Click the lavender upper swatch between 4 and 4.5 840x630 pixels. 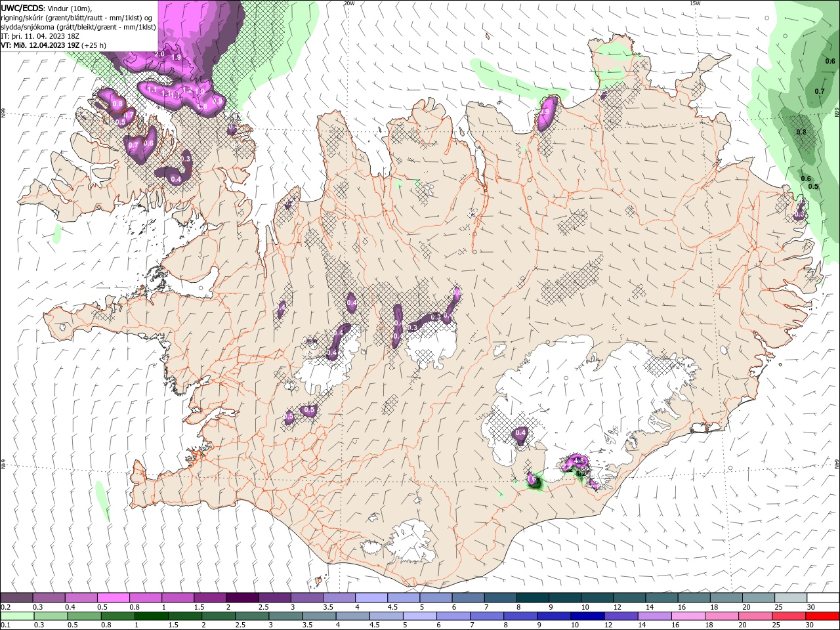[x=371, y=598]
